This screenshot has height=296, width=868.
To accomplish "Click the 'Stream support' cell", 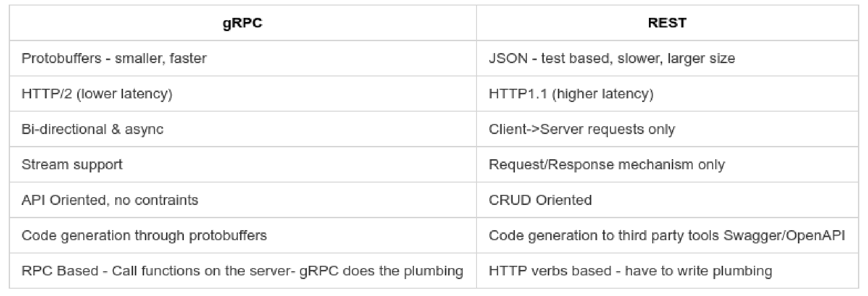I will (243, 165).
